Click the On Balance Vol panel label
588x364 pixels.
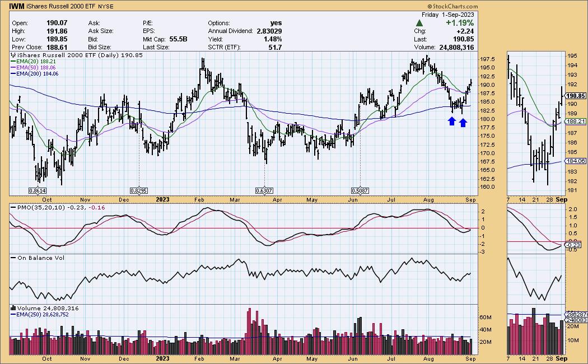pos(38,258)
